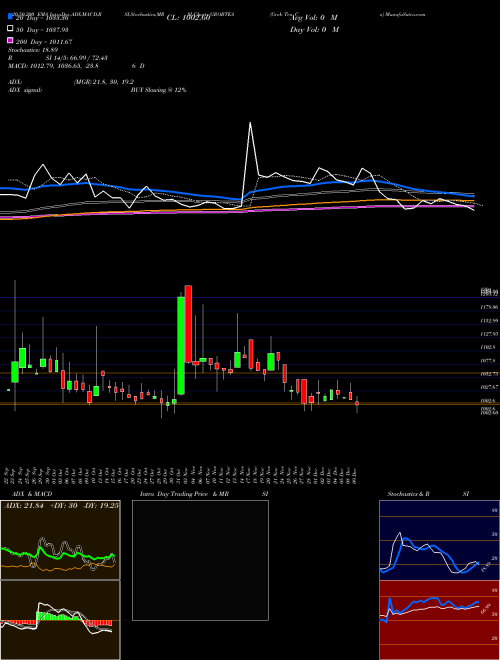Click the 1027.67 price axis label
Viewport: 500px width, 660px height.
[489, 387]
